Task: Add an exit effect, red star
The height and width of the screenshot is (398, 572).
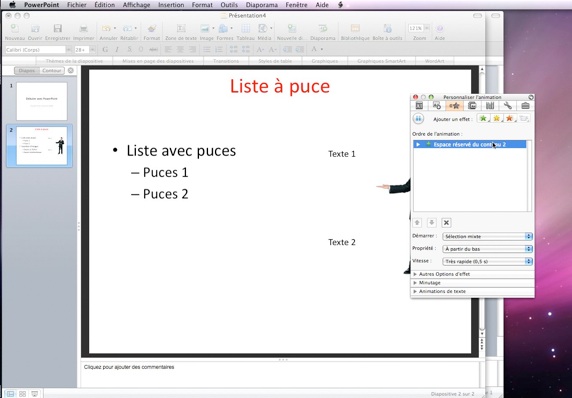Action: [x=510, y=119]
